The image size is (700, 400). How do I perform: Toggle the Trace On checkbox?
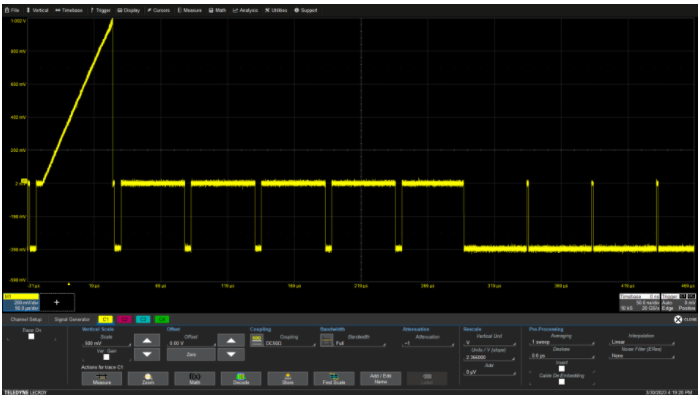[x=31, y=337]
